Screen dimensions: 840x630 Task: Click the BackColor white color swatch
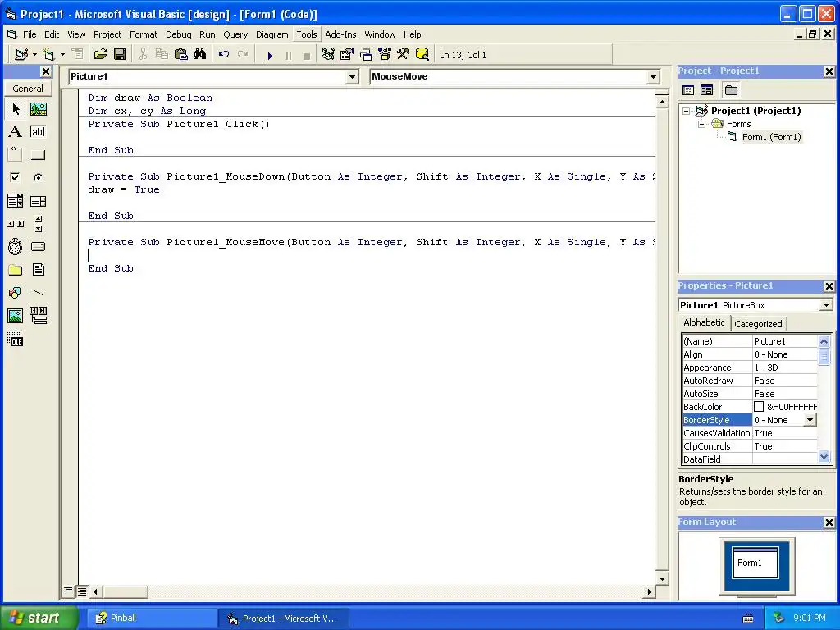tap(759, 407)
